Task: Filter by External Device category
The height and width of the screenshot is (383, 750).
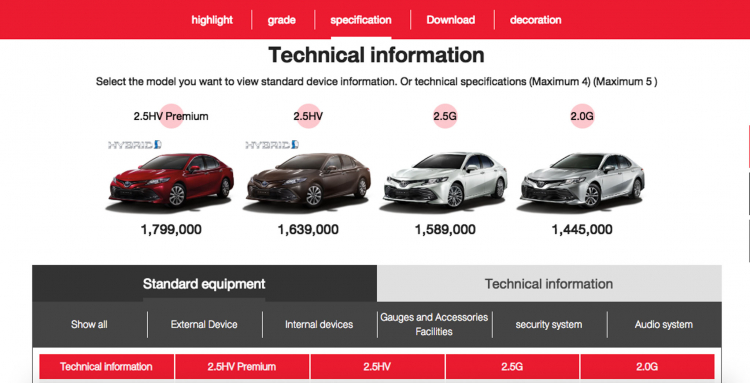Action: tap(204, 325)
